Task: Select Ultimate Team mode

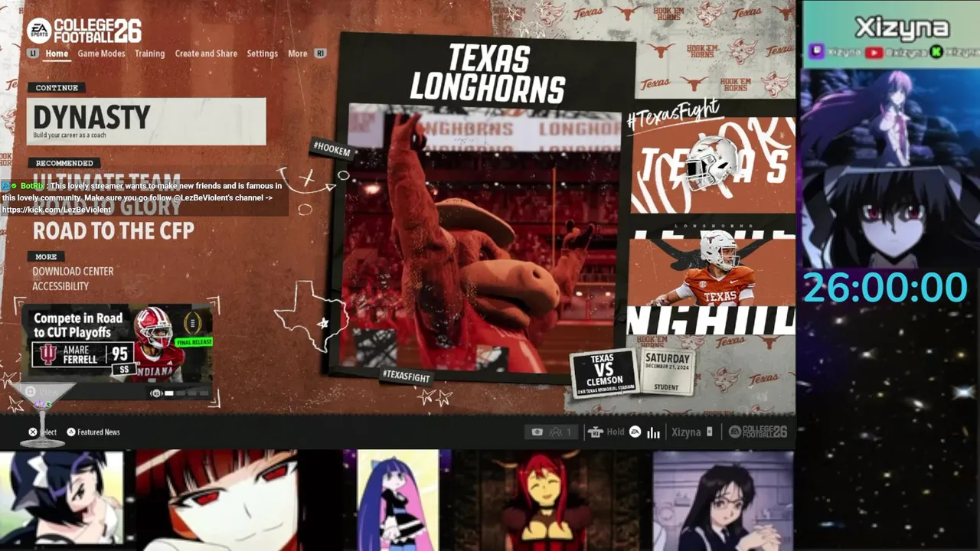Action: 106,181
